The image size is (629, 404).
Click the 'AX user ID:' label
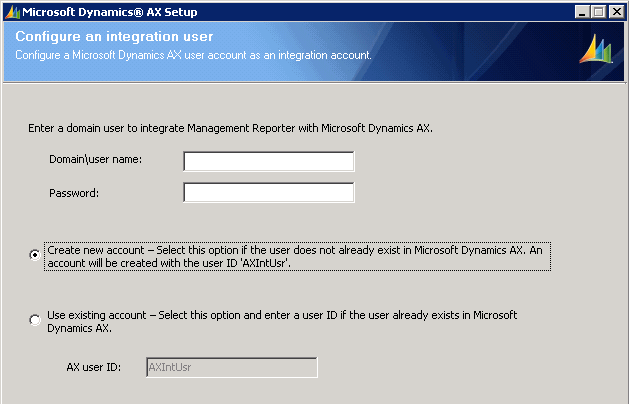[94, 367]
